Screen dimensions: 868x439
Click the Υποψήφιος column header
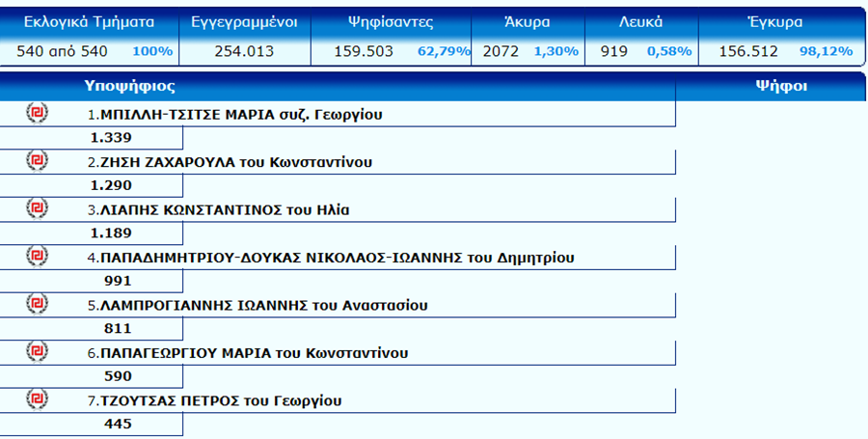pos(130,87)
